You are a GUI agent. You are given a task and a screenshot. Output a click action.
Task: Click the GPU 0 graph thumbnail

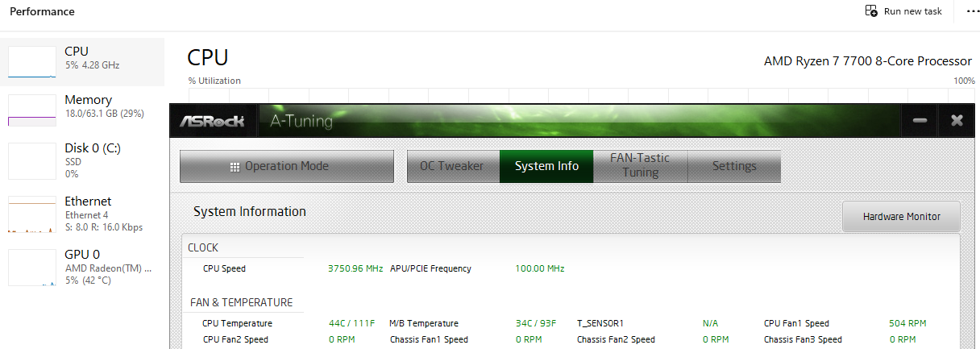(x=32, y=268)
